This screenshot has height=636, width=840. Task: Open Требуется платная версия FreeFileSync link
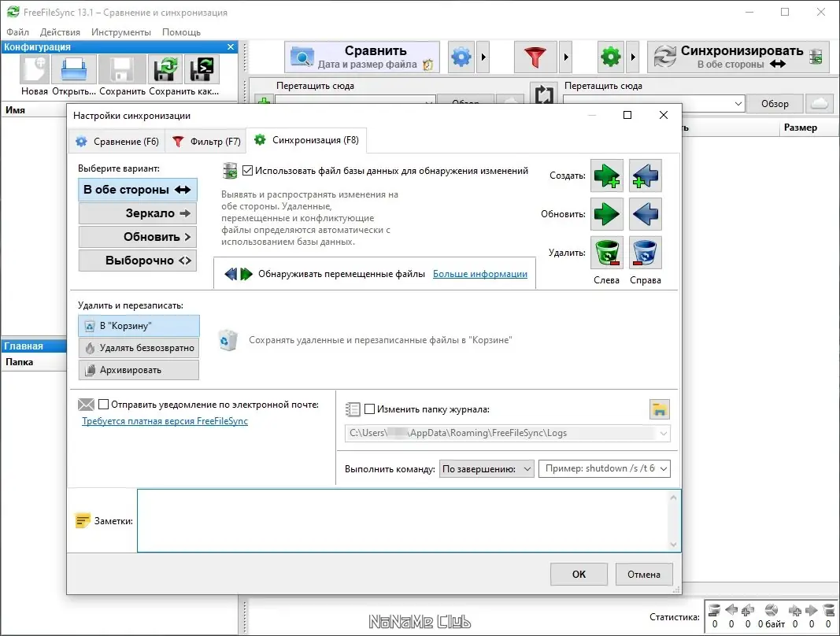point(165,421)
